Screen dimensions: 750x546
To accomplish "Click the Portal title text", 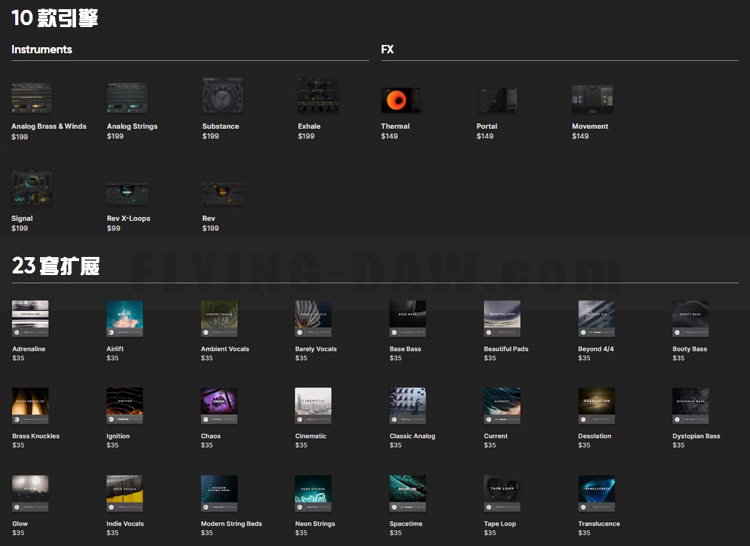I will pos(486,126).
